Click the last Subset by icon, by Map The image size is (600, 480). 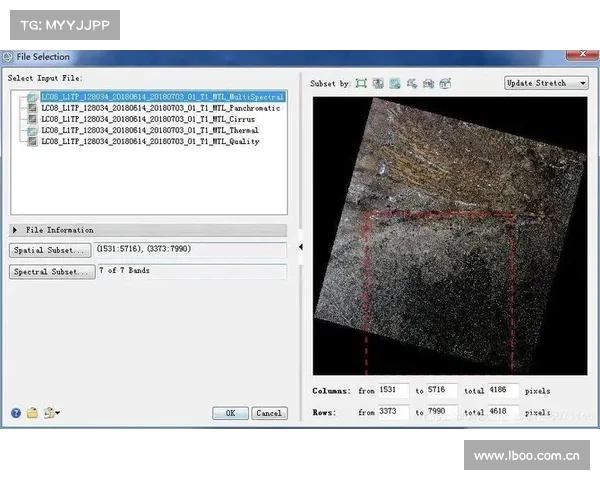point(445,83)
